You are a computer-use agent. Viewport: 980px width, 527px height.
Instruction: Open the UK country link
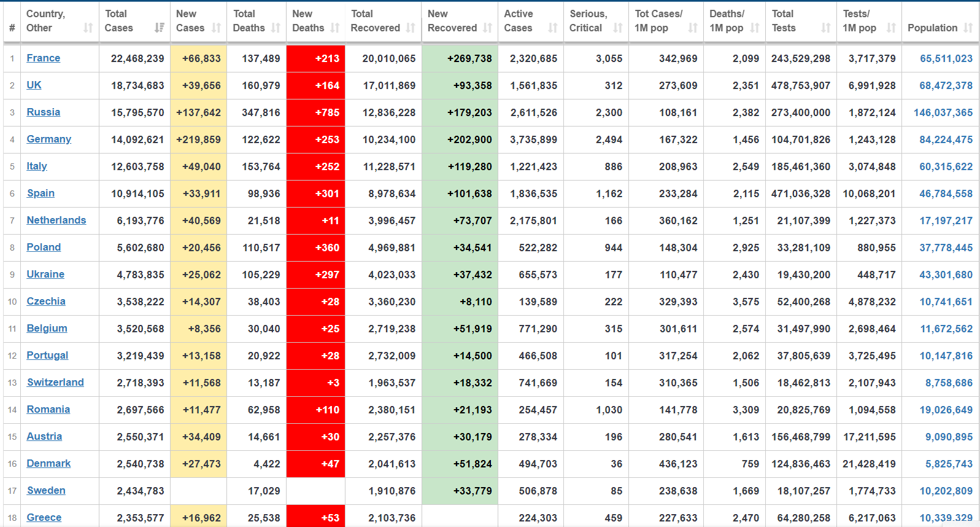pos(34,85)
